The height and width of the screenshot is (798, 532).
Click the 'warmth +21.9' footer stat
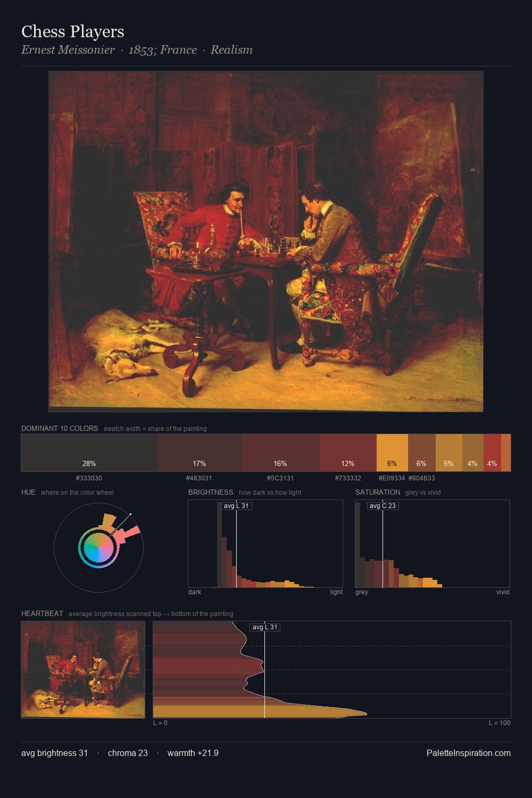point(193,753)
